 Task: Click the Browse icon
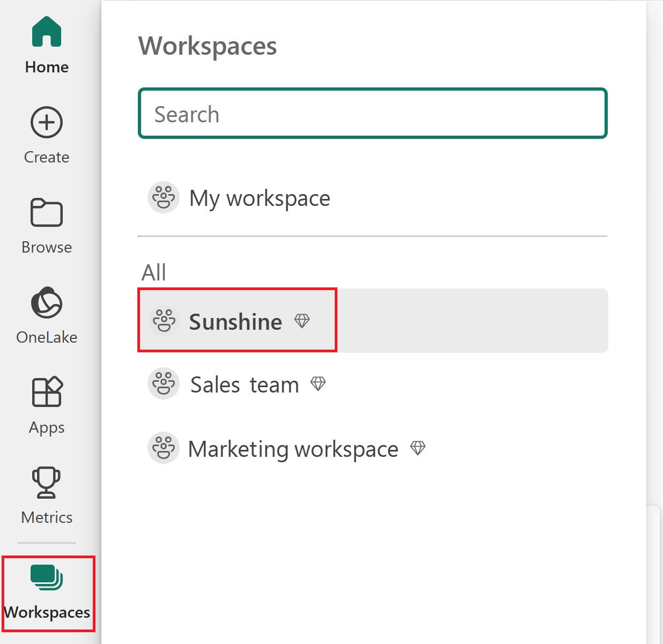[x=46, y=212]
